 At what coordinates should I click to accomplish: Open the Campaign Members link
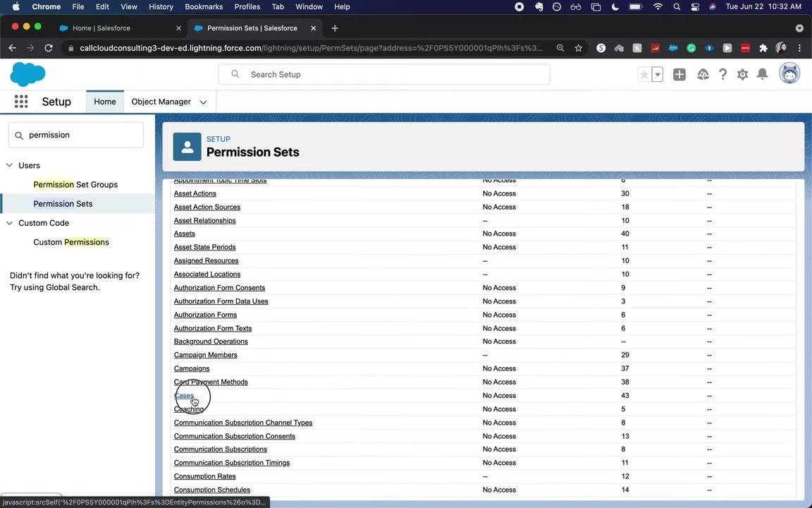click(206, 355)
